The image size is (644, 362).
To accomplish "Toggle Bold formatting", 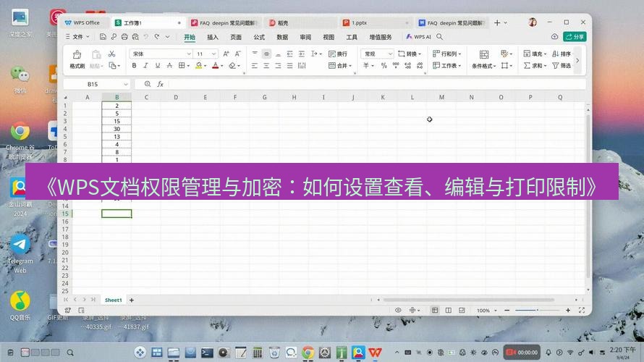I will pos(134,65).
